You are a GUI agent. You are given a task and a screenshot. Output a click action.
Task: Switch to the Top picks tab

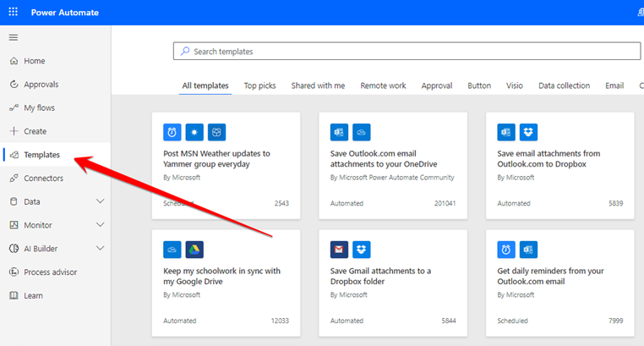[x=259, y=85]
